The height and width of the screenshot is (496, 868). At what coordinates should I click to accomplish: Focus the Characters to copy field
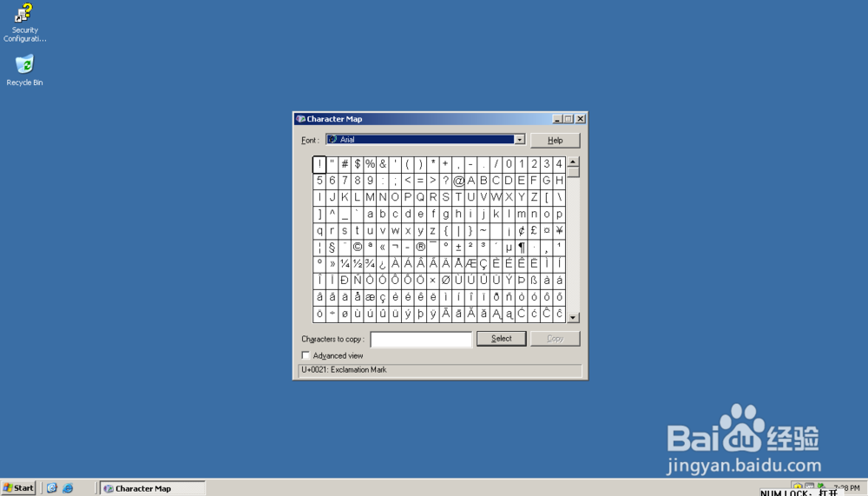(421, 339)
